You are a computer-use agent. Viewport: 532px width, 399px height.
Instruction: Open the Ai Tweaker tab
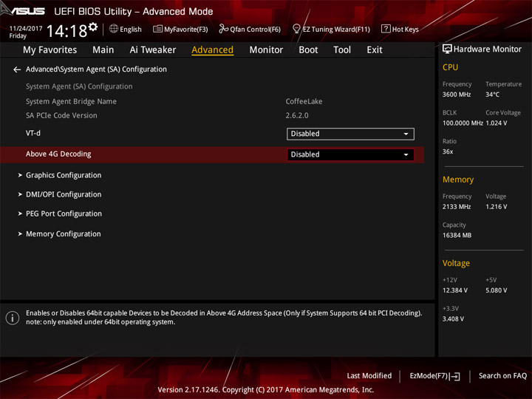pyautogui.click(x=153, y=50)
